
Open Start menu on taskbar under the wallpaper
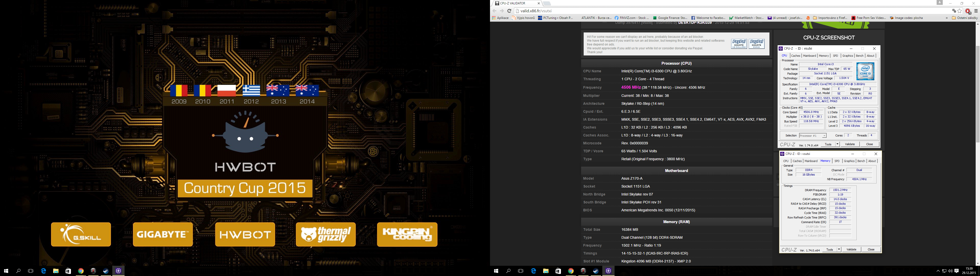[6, 271]
